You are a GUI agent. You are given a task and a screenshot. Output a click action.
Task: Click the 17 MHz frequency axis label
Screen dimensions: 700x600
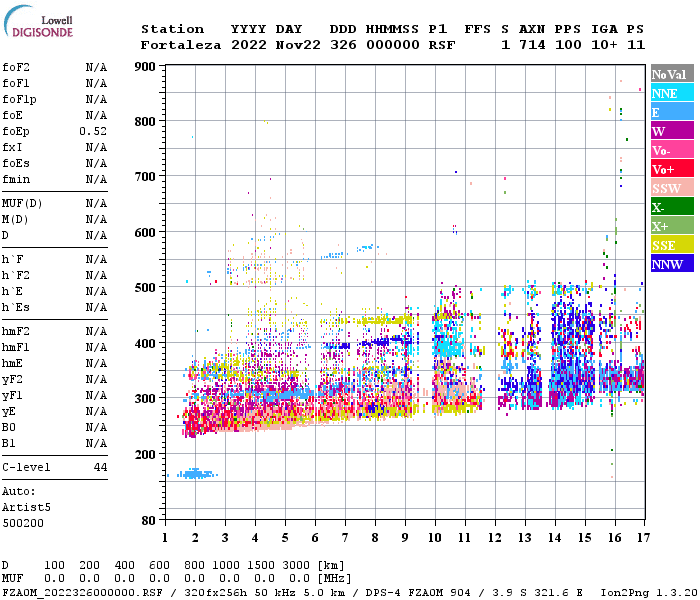[x=643, y=538]
